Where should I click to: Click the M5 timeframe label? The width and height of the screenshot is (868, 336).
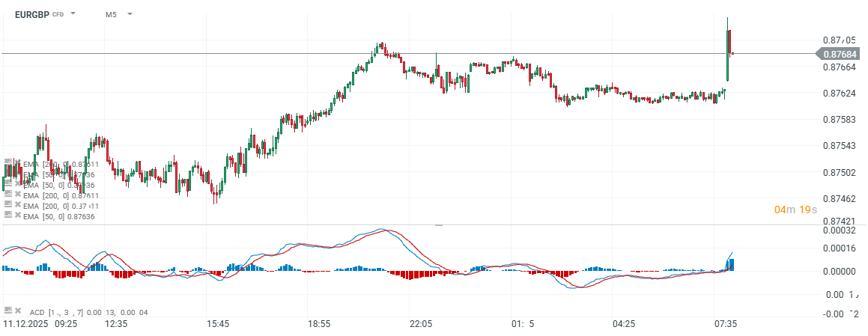111,14
